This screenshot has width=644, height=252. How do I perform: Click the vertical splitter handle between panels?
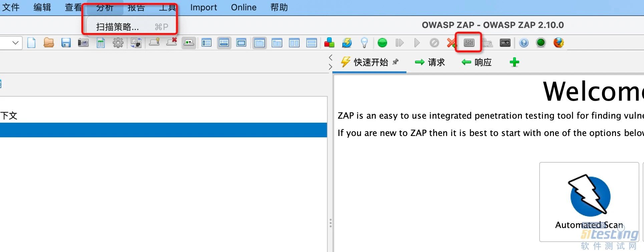pyautogui.click(x=330, y=223)
